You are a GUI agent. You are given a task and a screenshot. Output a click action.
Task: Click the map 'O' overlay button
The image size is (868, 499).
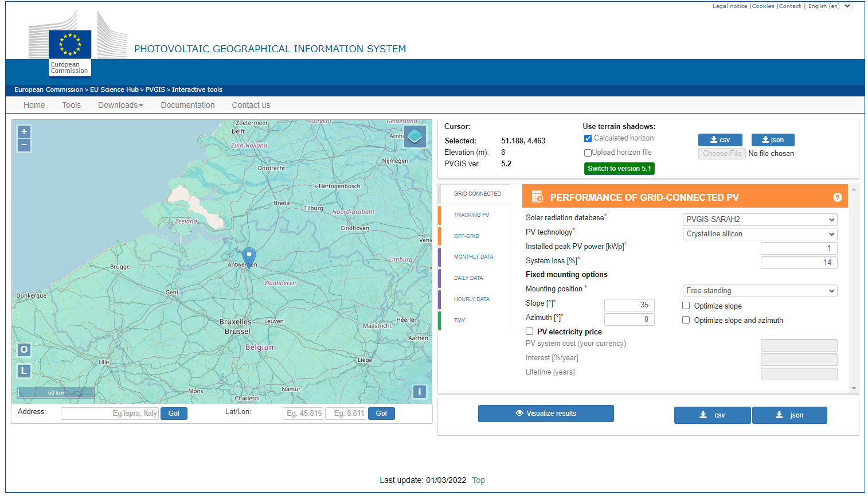(24, 350)
